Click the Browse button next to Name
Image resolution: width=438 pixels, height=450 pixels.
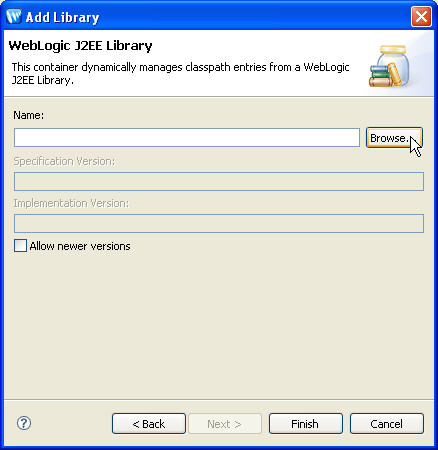(x=394, y=137)
